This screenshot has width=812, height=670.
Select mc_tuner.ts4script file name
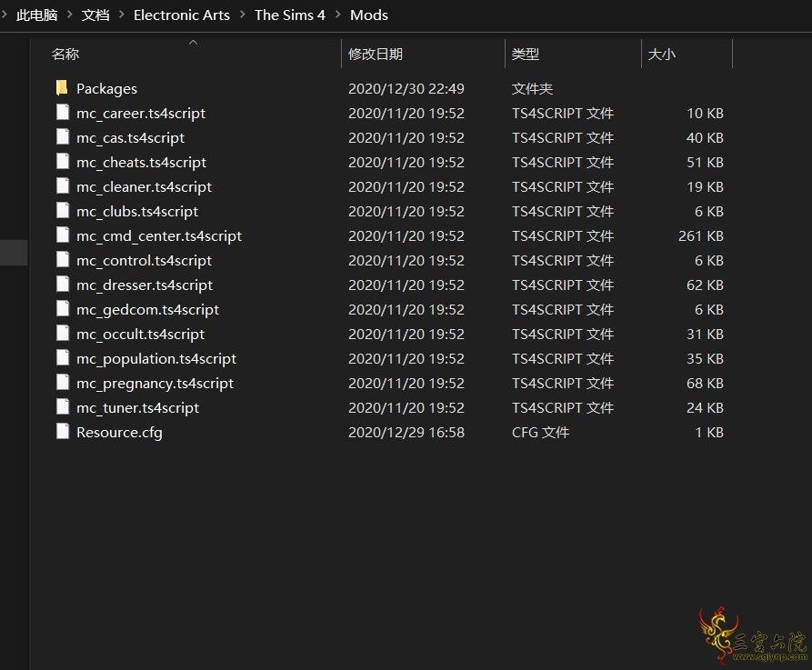(x=137, y=407)
